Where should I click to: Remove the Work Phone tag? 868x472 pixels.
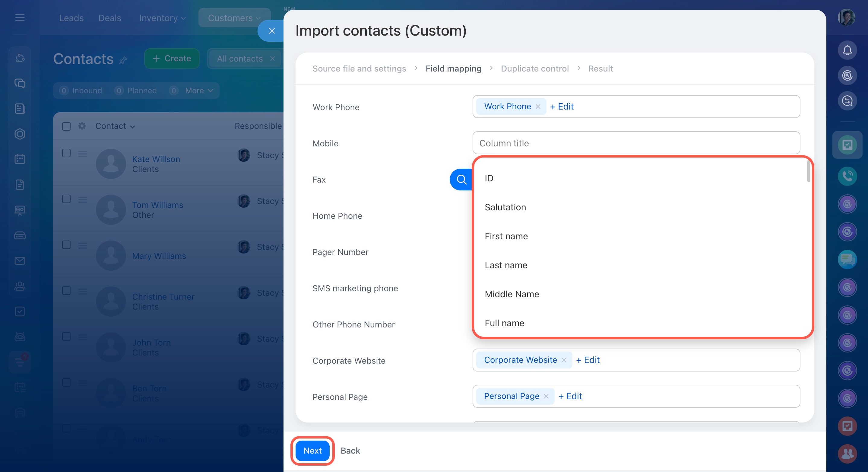(x=538, y=107)
